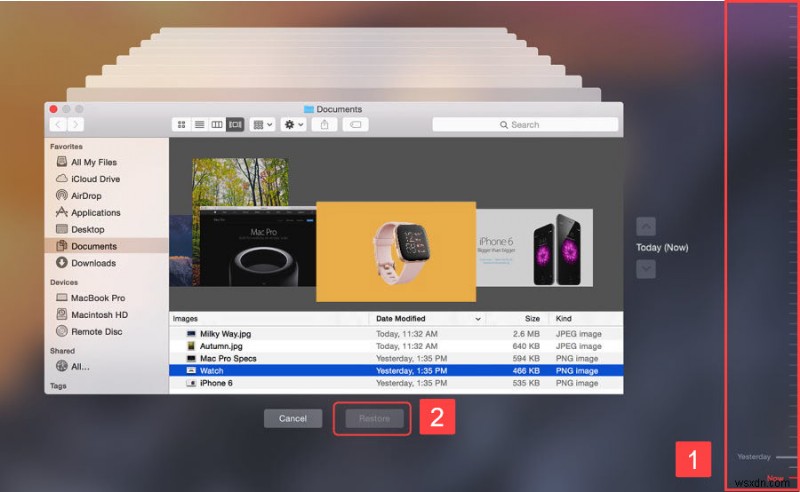The image size is (800, 492).
Task: Select the iPhone 6 file row
Action: point(396,383)
